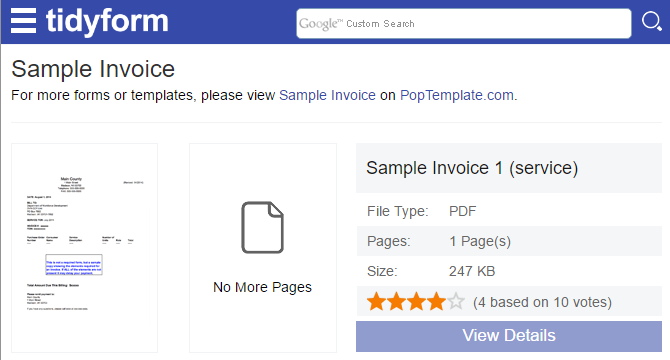Click the second orange rating star
This screenshot has width=670, height=360.
point(397,301)
